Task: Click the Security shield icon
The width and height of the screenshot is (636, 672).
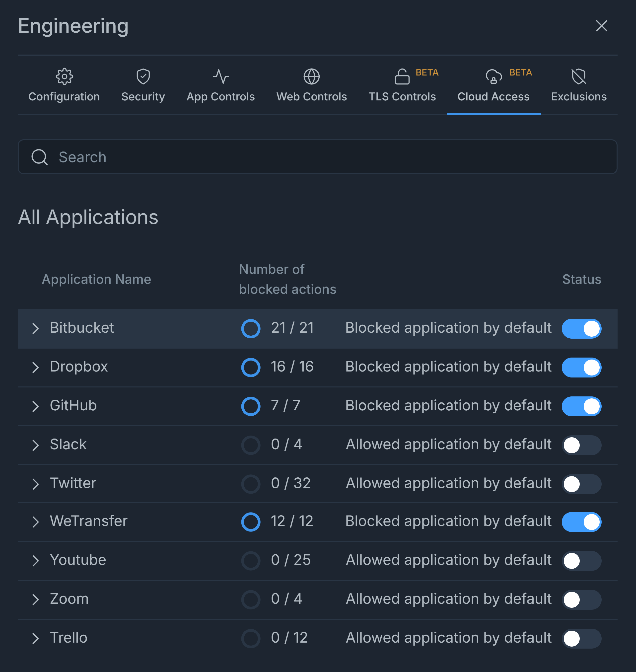Action: [143, 77]
